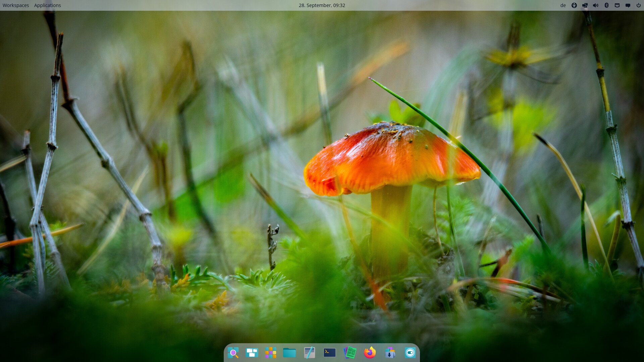Click the Applications panel button
The image size is (644, 362).
48,5
